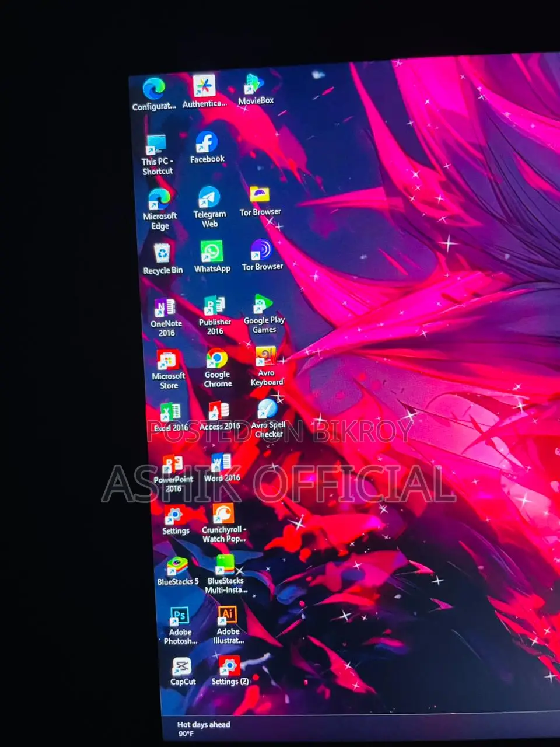Image resolution: width=560 pixels, height=747 pixels.
Task: Open the Hot days ahead weather widget
Action: click(203, 729)
